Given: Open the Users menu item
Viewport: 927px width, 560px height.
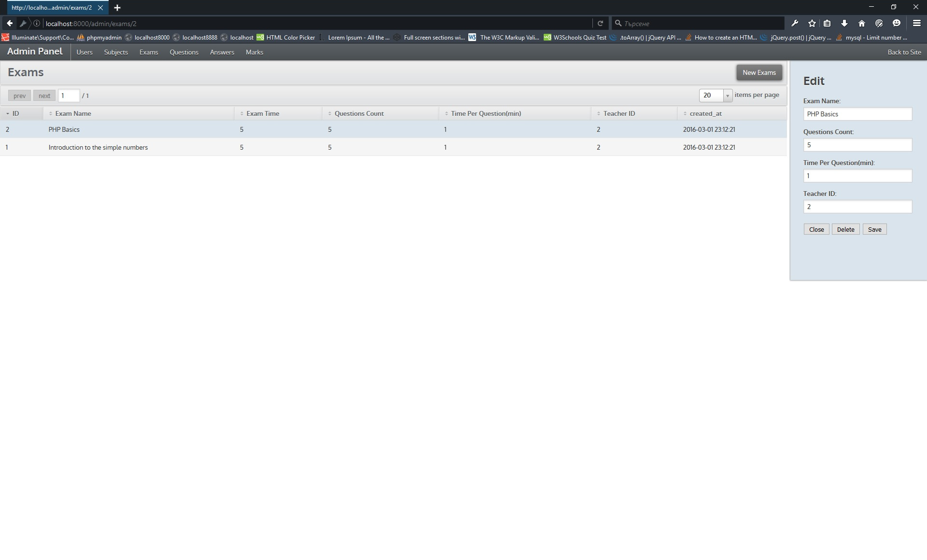Looking at the screenshot, I should pyautogui.click(x=84, y=52).
